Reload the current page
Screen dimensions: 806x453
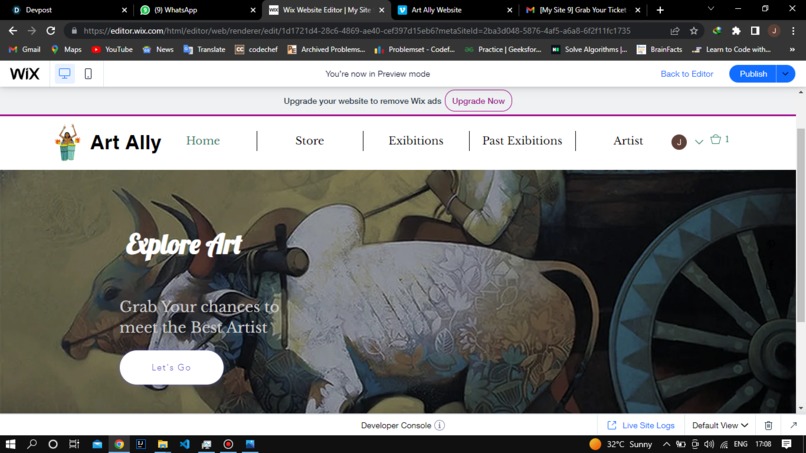[x=50, y=31]
